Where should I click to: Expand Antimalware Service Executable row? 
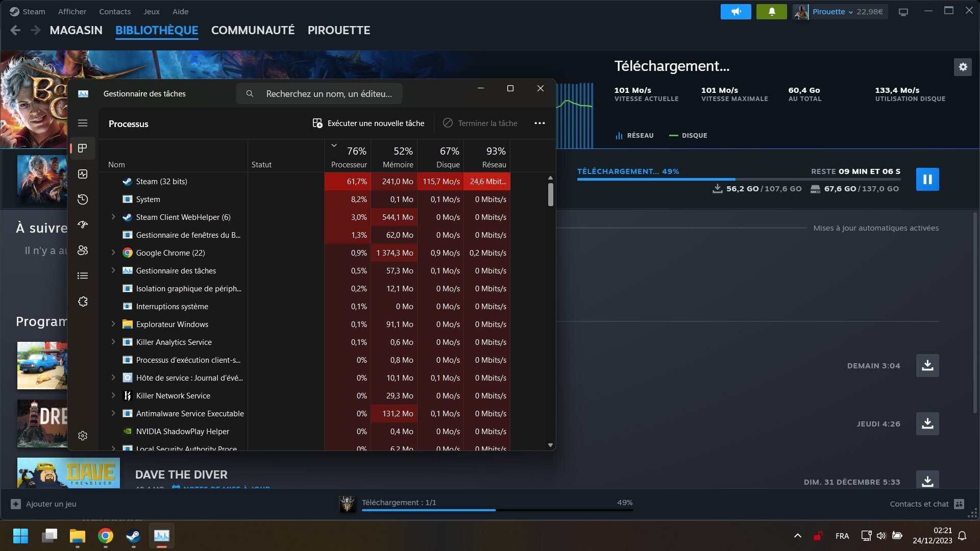coord(113,413)
